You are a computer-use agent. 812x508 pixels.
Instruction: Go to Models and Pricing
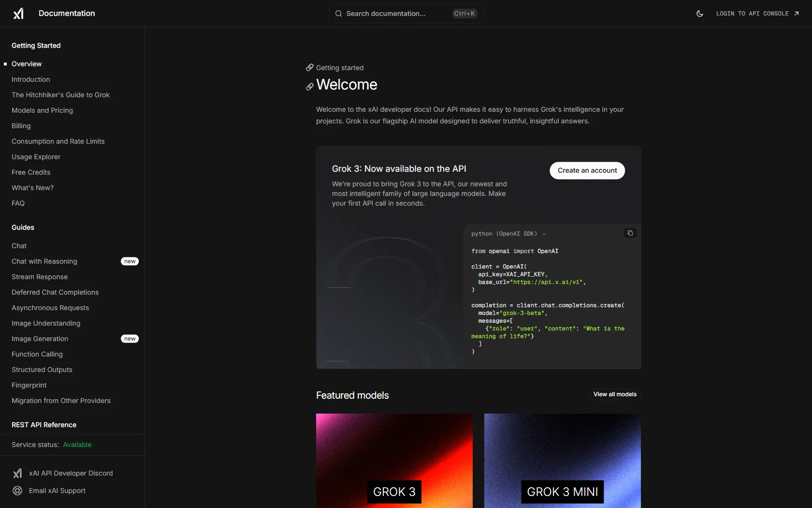[42, 110]
